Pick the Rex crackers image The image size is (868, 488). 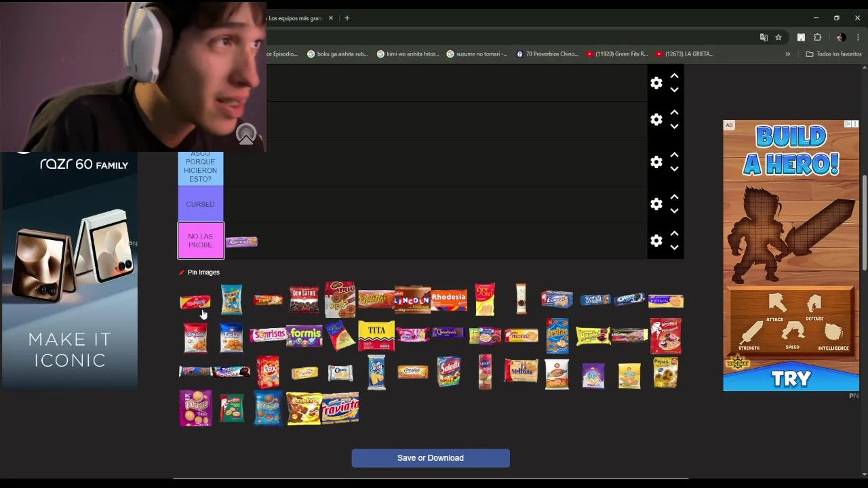pyautogui.click(x=268, y=372)
